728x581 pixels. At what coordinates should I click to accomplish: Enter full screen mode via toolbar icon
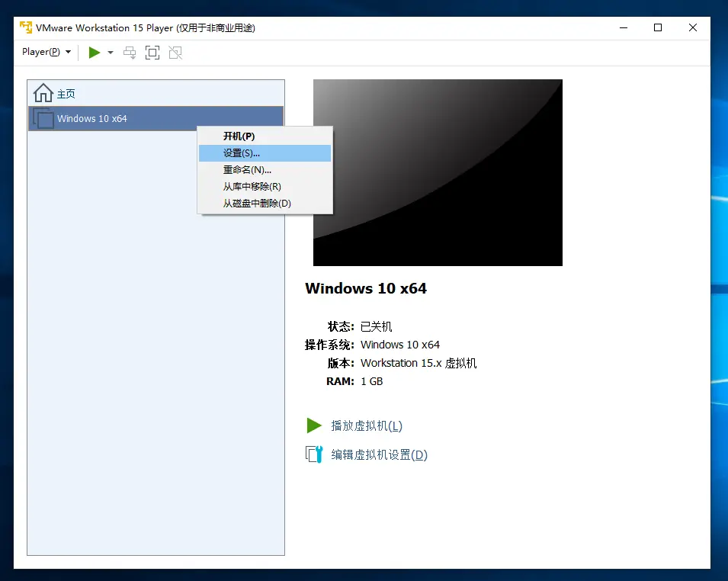[152, 53]
